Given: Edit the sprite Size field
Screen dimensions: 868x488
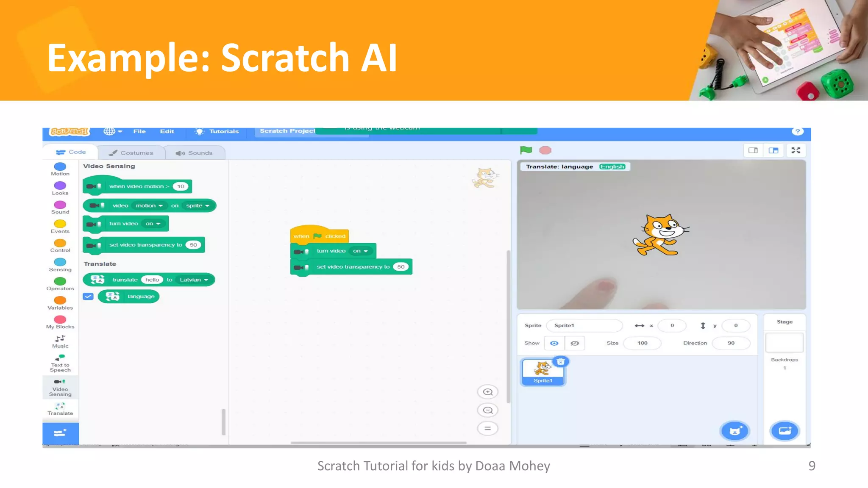Looking at the screenshot, I should 642,343.
